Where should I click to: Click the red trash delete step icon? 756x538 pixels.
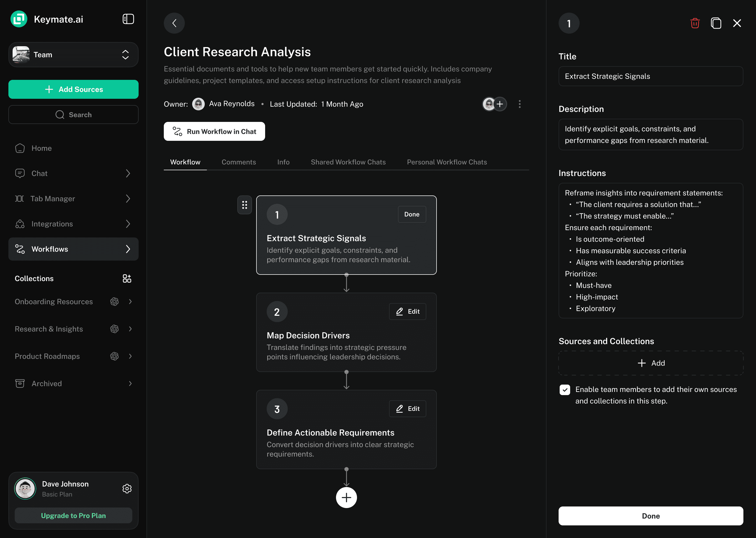coord(695,23)
